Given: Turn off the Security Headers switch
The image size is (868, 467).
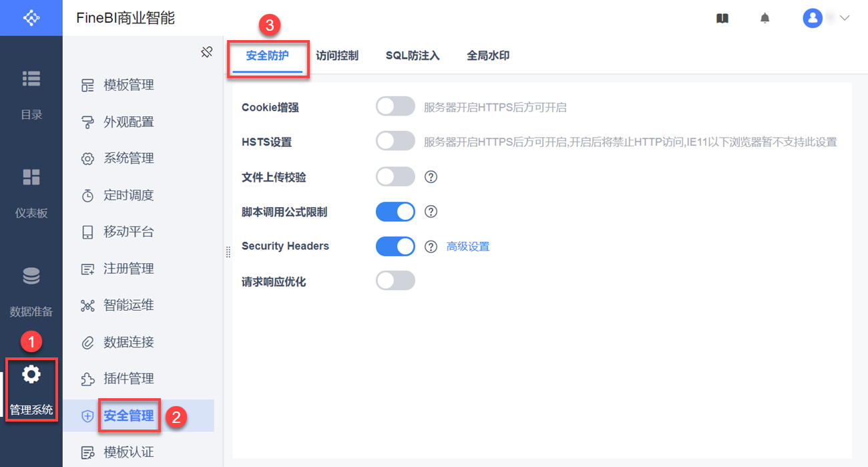Looking at the screenshot, I should pyautogui.click(x=395, y=247).
